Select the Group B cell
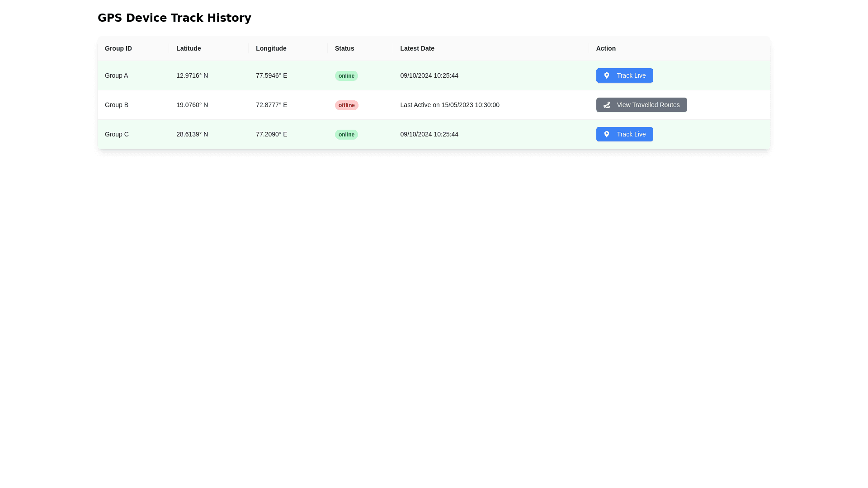Image resolution: width=868 pixels, height=488 pixels. [x=117, y=105]
